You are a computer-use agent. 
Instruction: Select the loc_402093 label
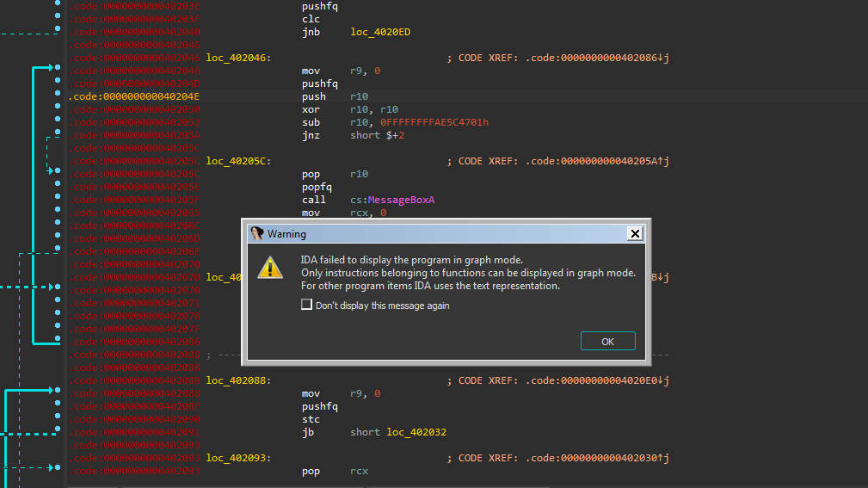[237, 458]
